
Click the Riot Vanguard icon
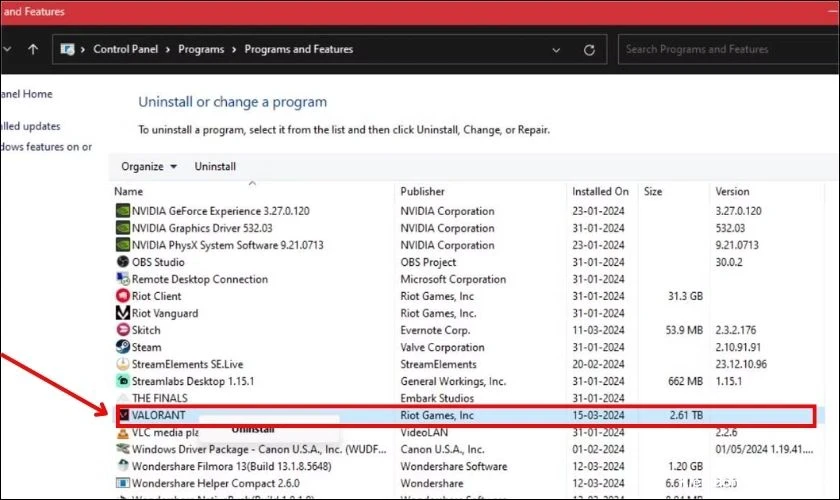123,312
